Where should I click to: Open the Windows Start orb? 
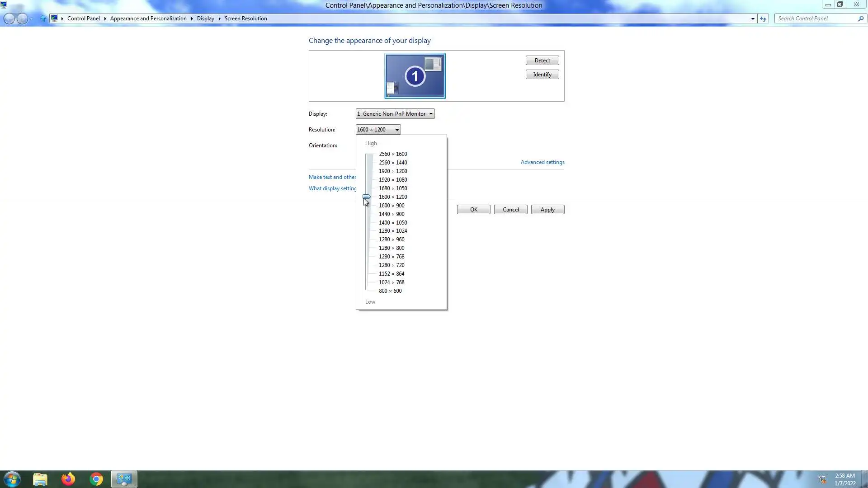tap(12, 479)
